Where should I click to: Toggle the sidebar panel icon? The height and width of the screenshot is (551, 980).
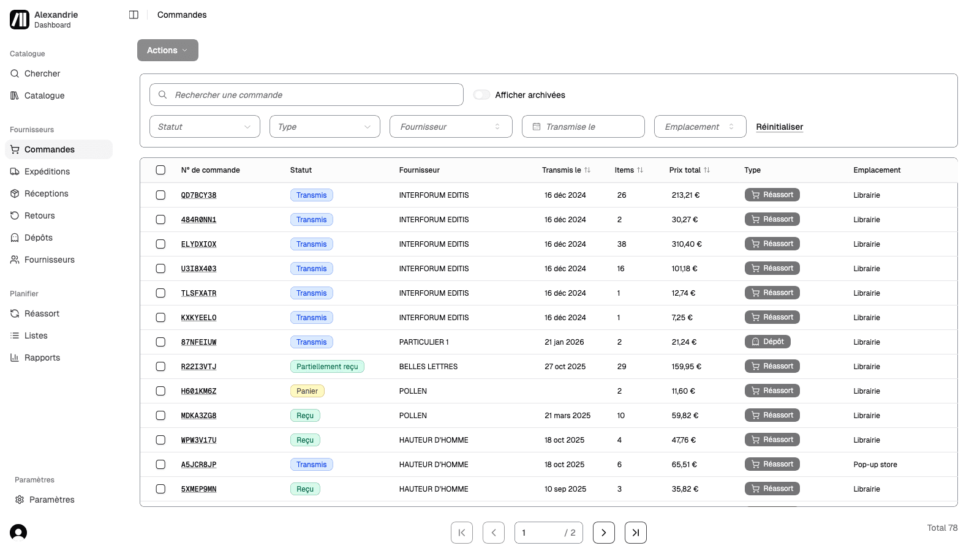(134, 15)
